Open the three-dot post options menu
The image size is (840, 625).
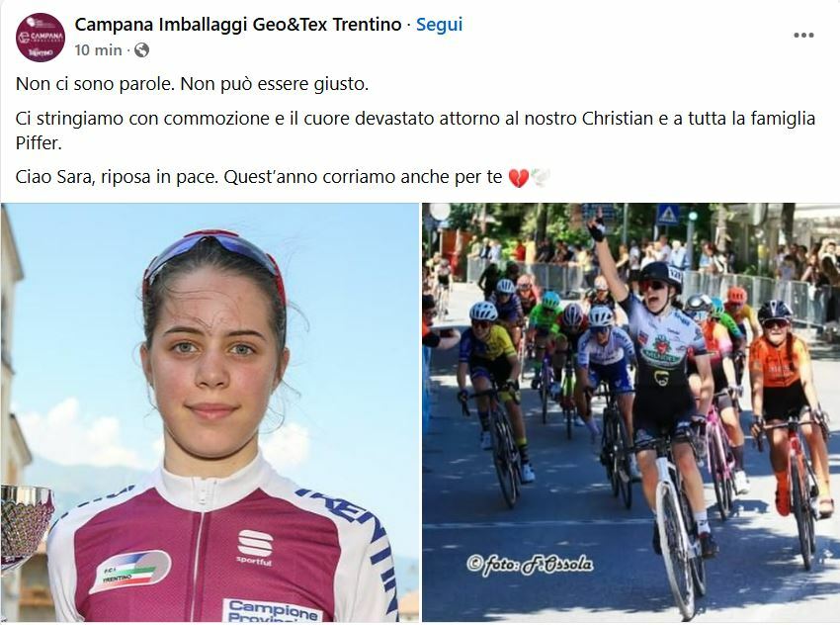(803, 36)
